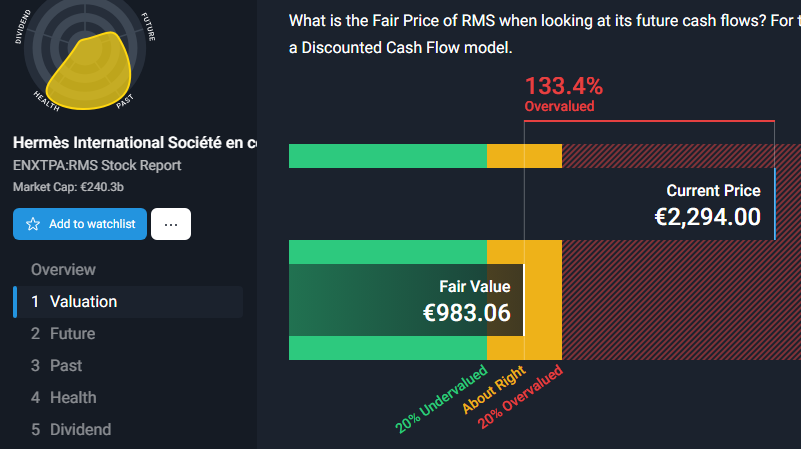This screenshot has height=449, width=801.
Task: Click the 20% Undervalued legend label
Action: [441, 399]
